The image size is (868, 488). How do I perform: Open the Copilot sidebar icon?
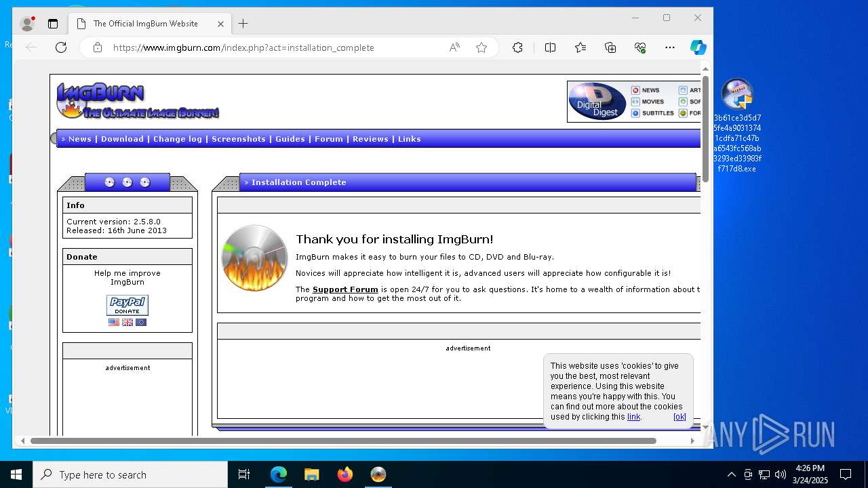(x=698, y=47)
